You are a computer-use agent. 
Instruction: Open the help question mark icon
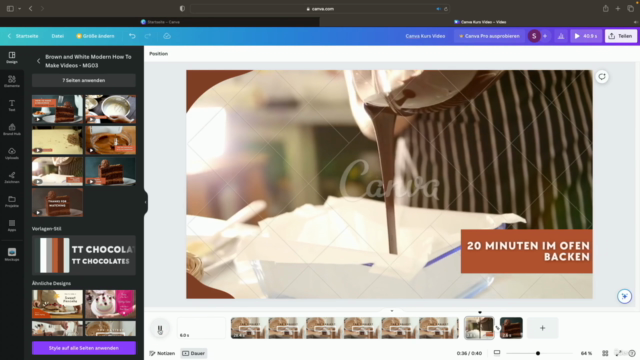[632, 353]
